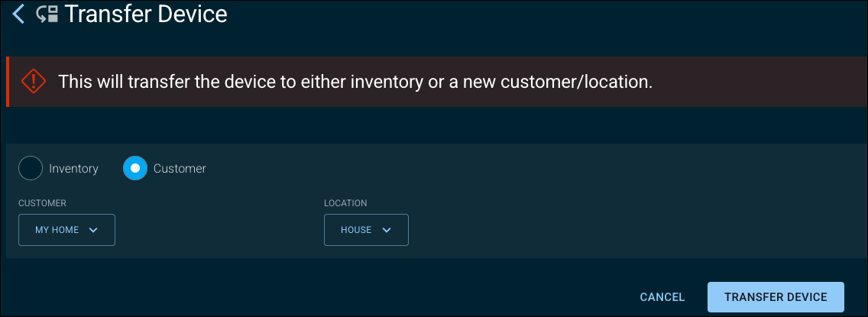Click the chevron arrow next to MY HOME

coord(93,230)
